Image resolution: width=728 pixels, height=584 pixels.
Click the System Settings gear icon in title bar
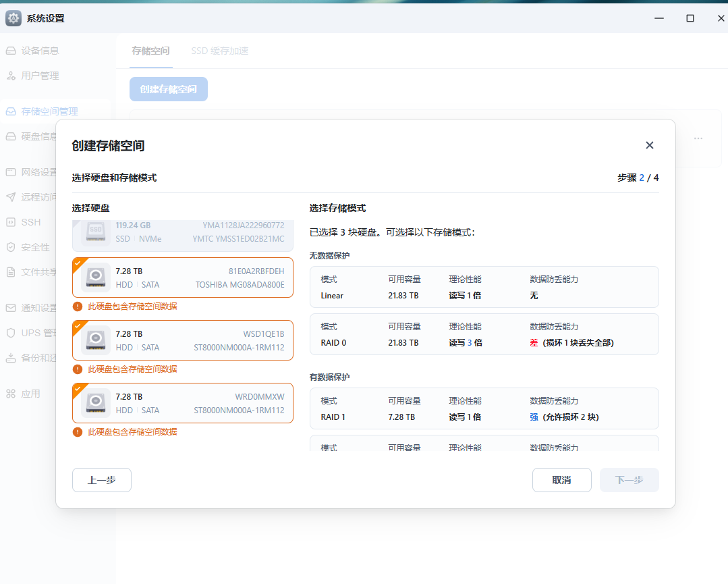tap(13, 18)
